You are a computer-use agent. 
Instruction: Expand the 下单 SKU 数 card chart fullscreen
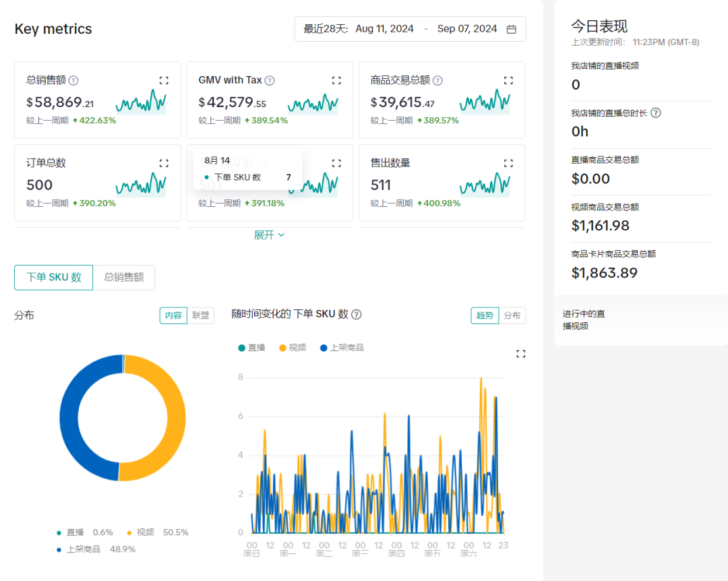point(336,163)
